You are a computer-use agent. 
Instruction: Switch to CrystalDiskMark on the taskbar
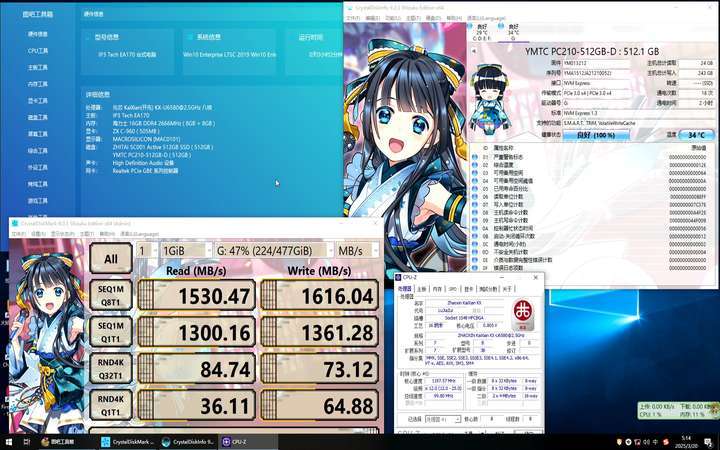click(129, 442)
